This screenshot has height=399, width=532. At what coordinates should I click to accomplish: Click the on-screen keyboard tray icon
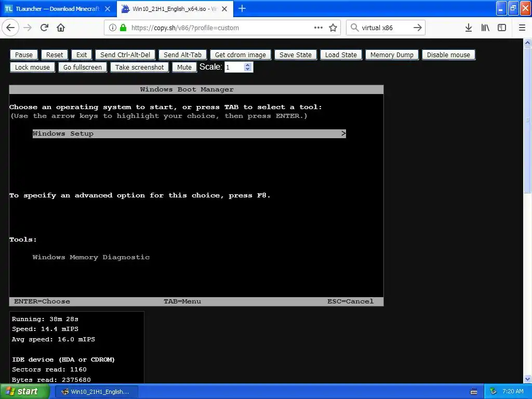[474, 392]
